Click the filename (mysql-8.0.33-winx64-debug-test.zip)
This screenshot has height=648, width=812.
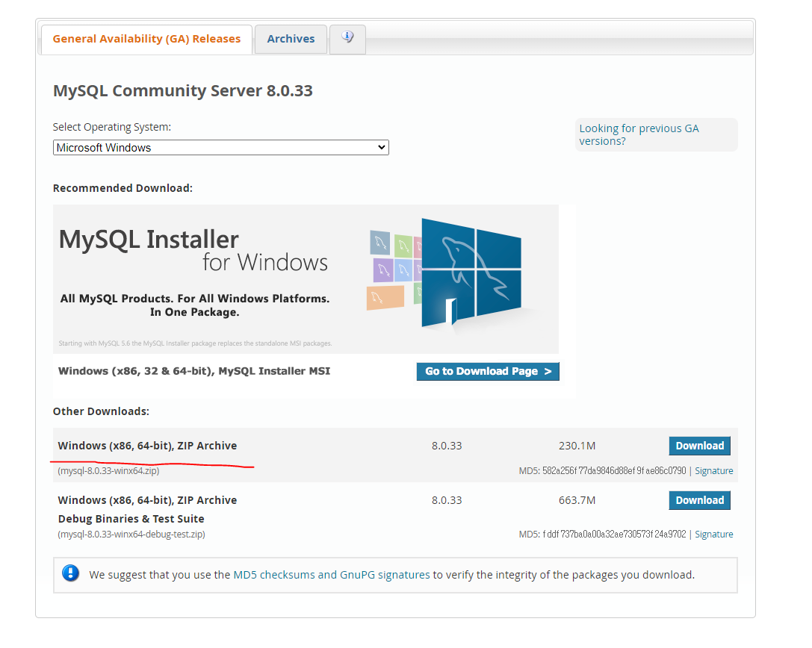click(x=131, y=534)
